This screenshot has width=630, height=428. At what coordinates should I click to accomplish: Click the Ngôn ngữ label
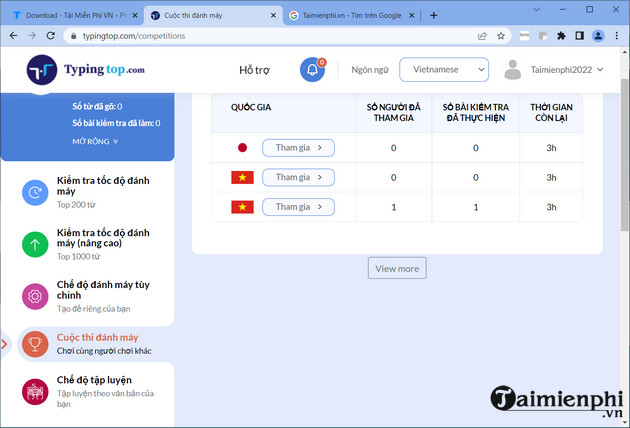(370, 70)
